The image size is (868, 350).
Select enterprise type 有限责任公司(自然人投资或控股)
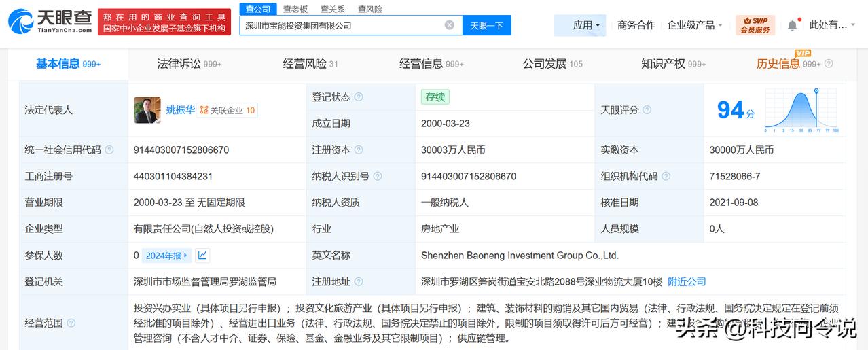click(204, 229)
